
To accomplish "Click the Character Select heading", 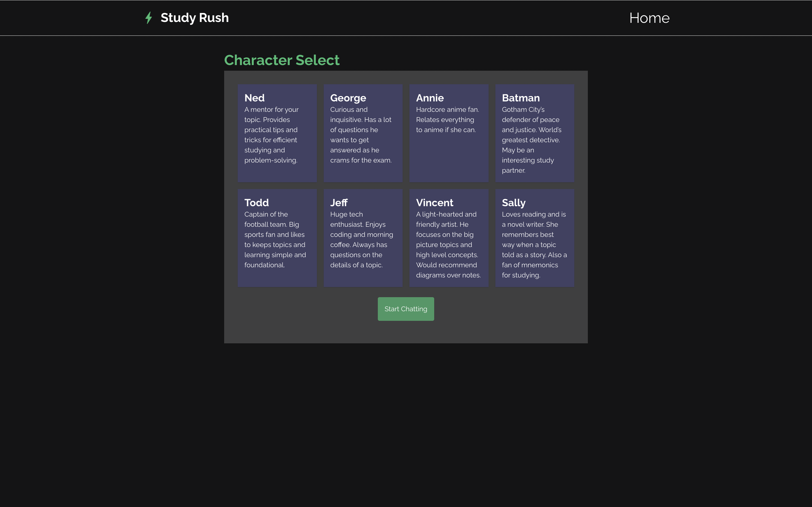I will pos(281,60).
